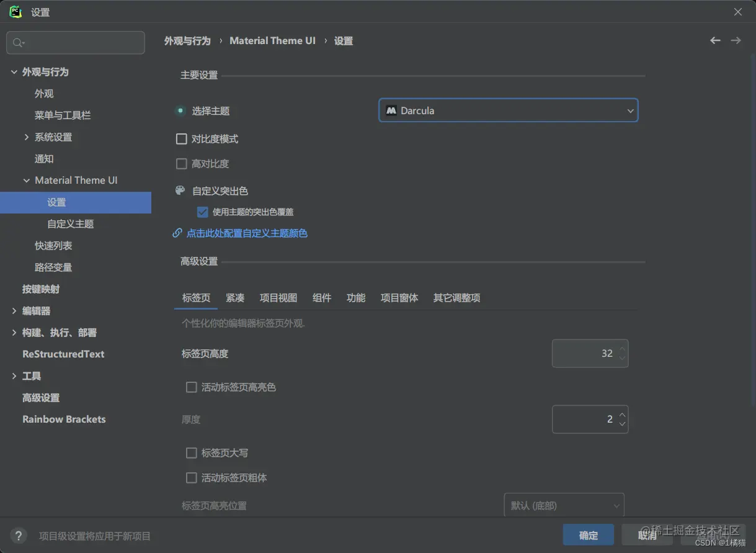
Task: Enable 活动标签页高亮色 checkbox
Action: (192, 387)
